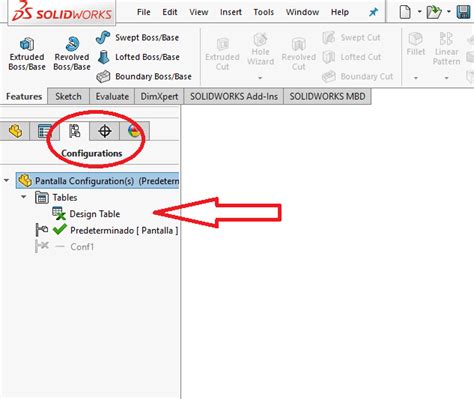Choose the Swept Boss/Base tool
The width and height of the screenshot is (474, 399).
pyautogui.click(x=137, y=37)
